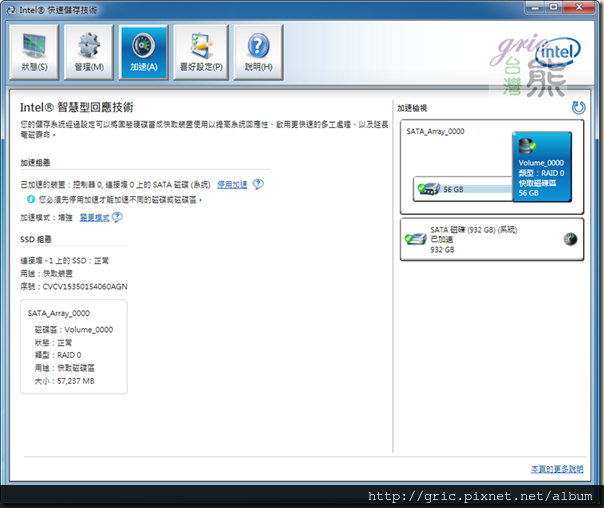Viewport: 604px width, 508px height.
Task: Open the 管理(M) manage tab
Action: [x=89, y=53]
